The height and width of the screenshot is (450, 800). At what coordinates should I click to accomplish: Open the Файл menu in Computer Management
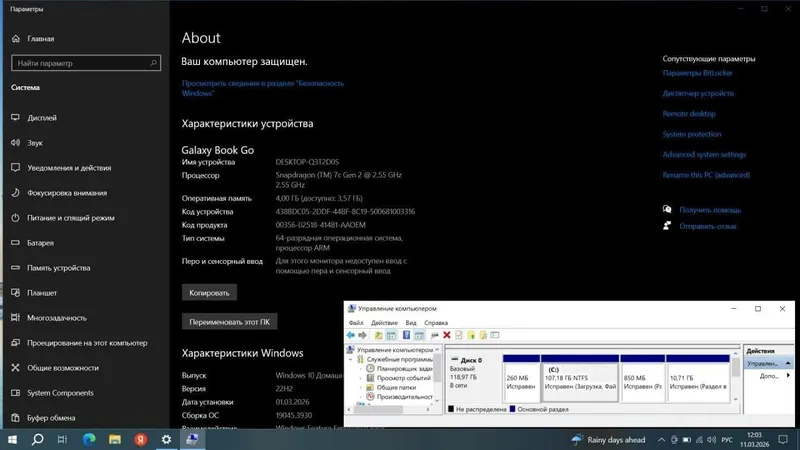coord(356,323)
